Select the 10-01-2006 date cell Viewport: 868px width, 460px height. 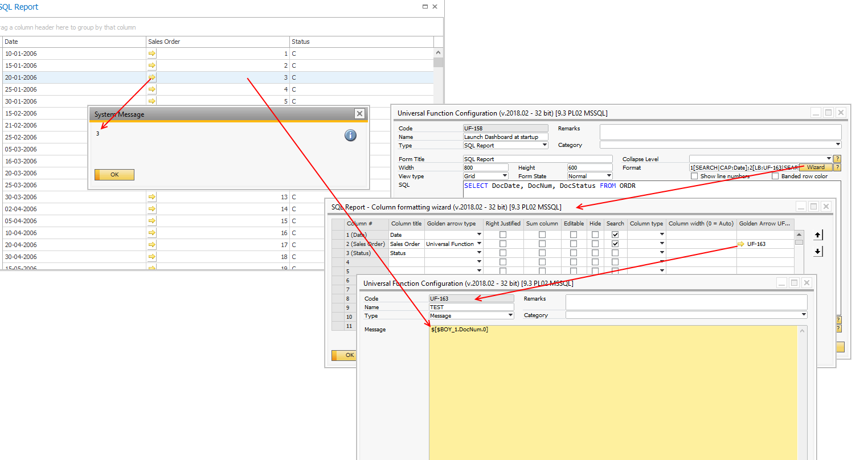(x=75, y=54)
